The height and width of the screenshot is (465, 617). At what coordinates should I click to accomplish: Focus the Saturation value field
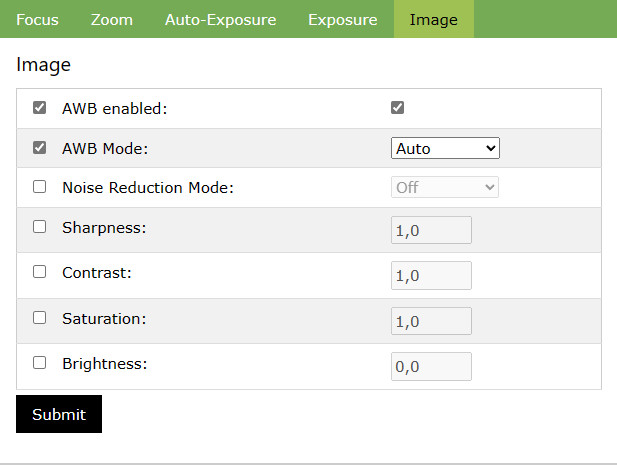[431, 321]
